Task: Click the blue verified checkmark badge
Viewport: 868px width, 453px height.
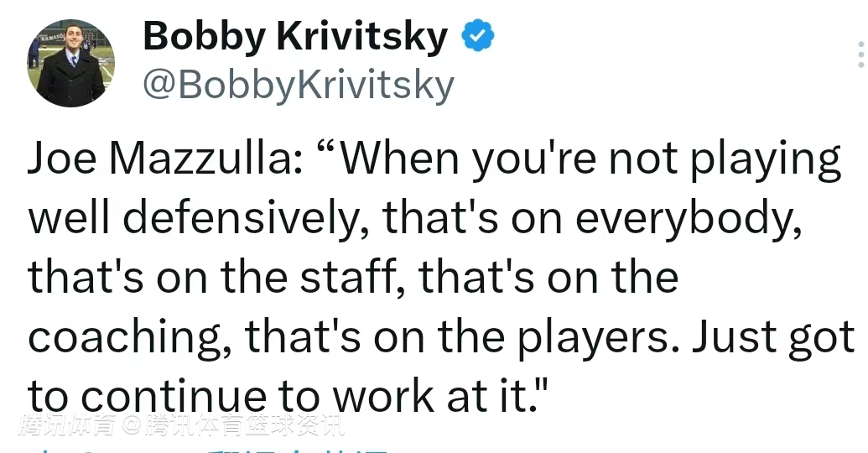Action: [480, 37]
